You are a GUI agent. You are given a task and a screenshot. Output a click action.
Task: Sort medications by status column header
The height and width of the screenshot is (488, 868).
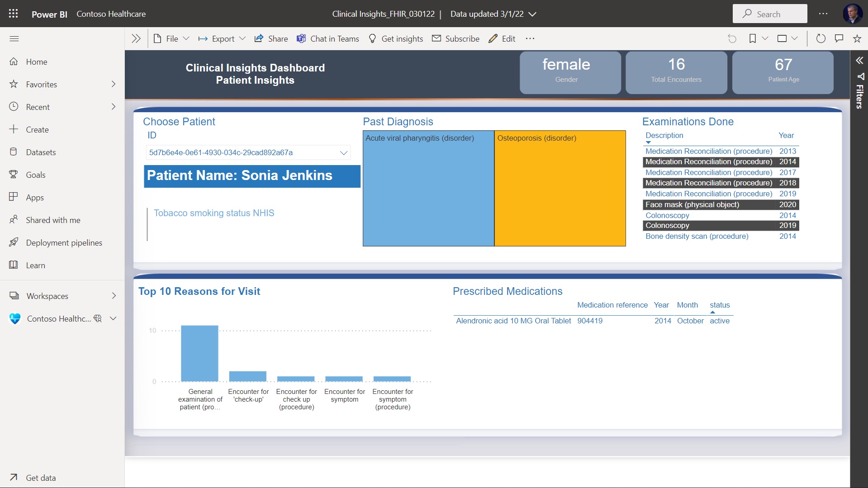pyautogui.click(x=720, y=305)
